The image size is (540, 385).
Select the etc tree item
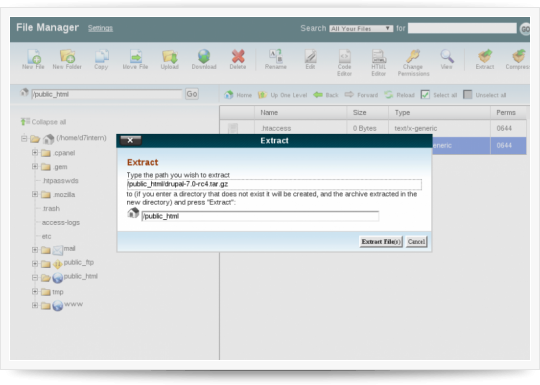click(46, 237)
